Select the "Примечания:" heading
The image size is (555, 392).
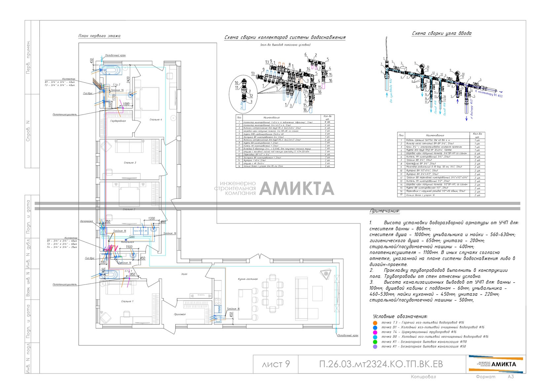[385, 211]
